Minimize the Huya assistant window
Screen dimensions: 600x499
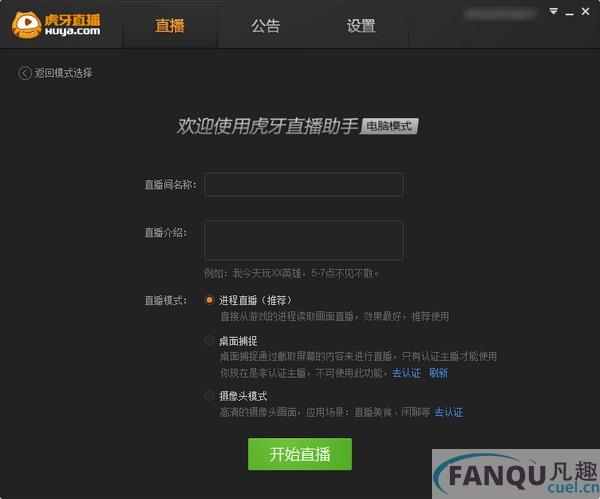click(x=569, y=13)
